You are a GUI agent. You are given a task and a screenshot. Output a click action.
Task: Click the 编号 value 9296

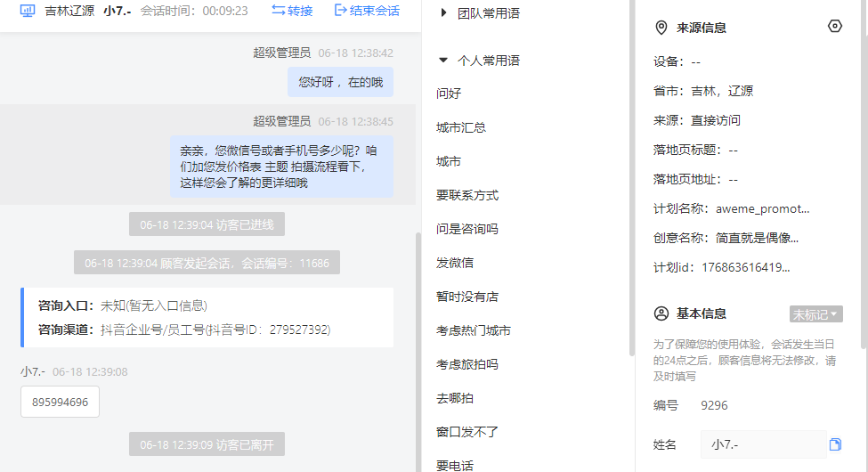click(714, 405)
